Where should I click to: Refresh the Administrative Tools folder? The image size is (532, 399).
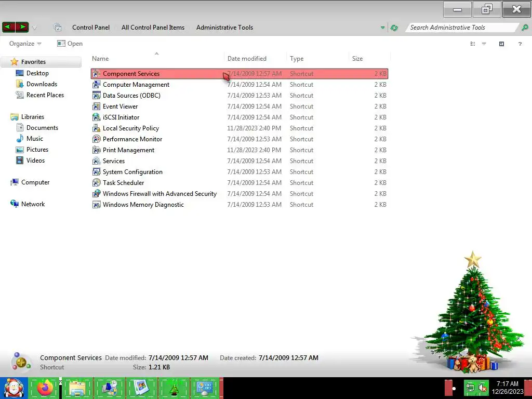point(394,28)
